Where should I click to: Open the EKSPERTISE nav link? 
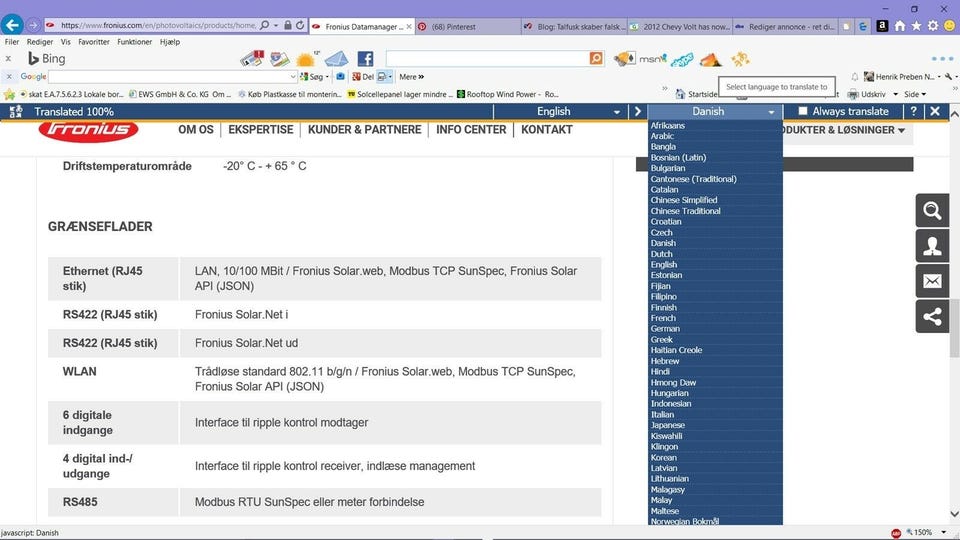261,130
